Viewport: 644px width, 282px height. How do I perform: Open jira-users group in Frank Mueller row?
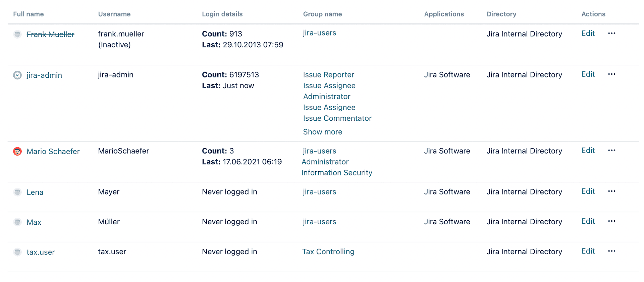[319, 33]
